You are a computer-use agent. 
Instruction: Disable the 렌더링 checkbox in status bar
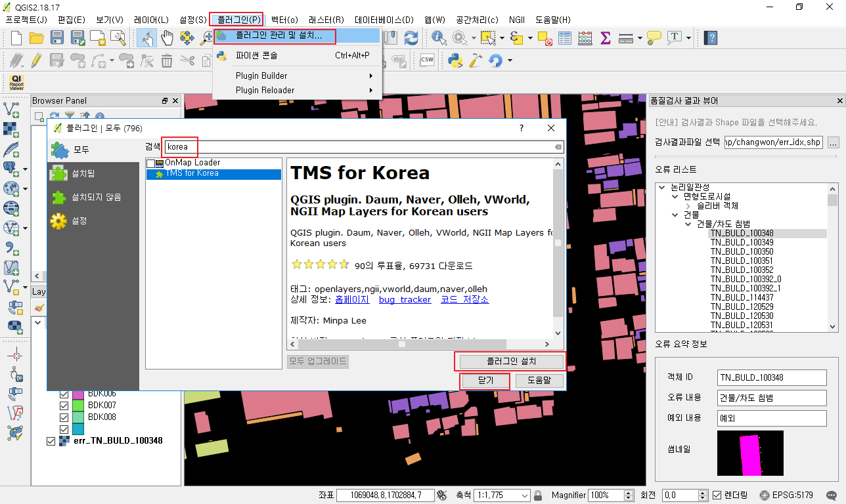pos(716,495)
